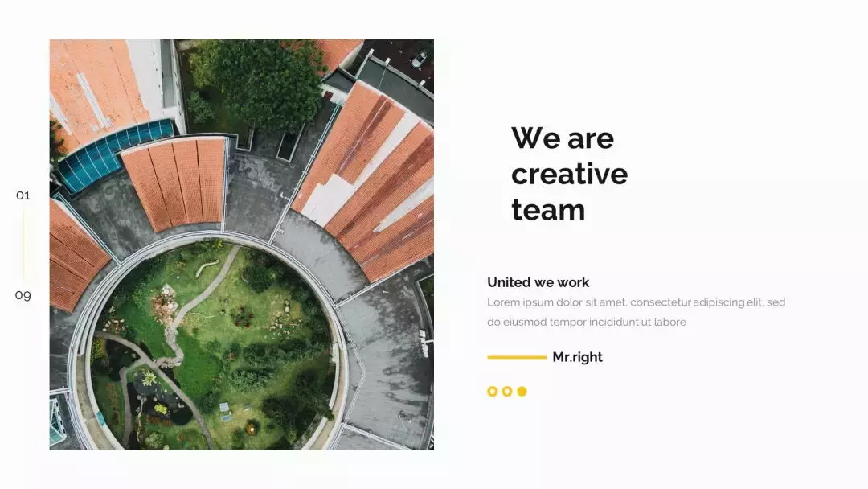Image resolution: width=868 pixels, height=489 pixels.
Task: Click the "01" slide number
Action: (x=23, y=195)
